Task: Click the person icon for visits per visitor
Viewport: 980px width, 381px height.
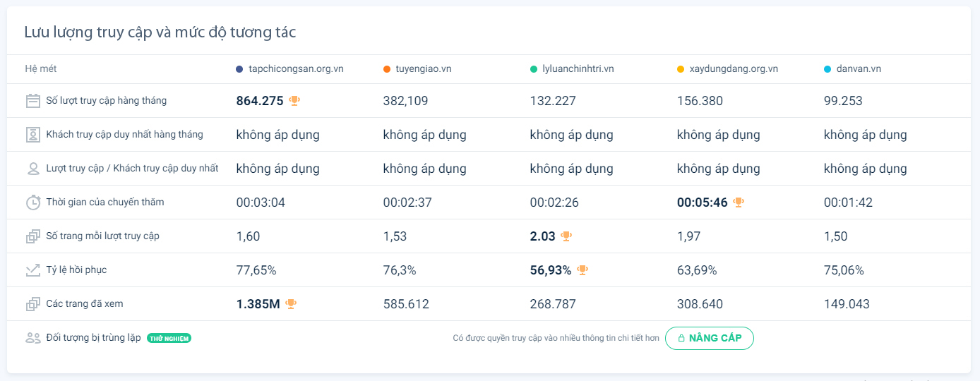Action: (x=32, y=169)
